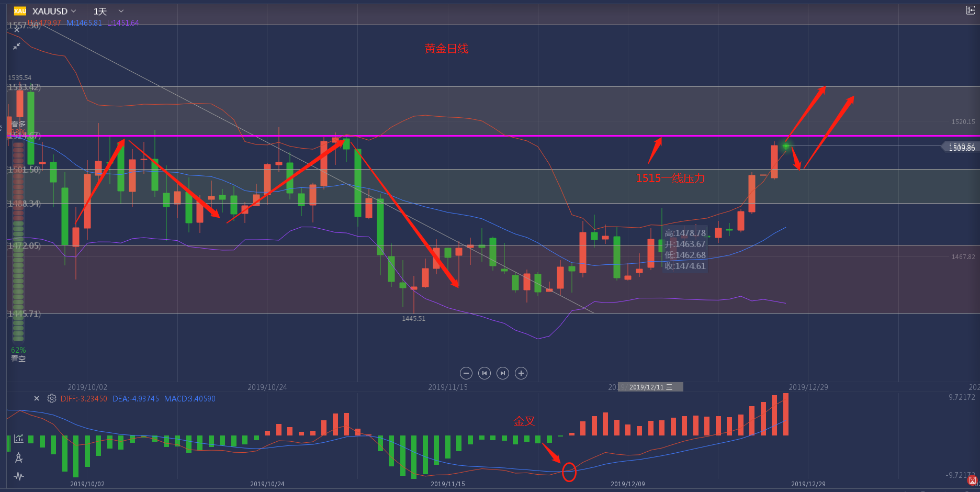980x492 pixels.
Task: Click the DIFF:-3.23450 readout
Action: (x=84, y=399)
